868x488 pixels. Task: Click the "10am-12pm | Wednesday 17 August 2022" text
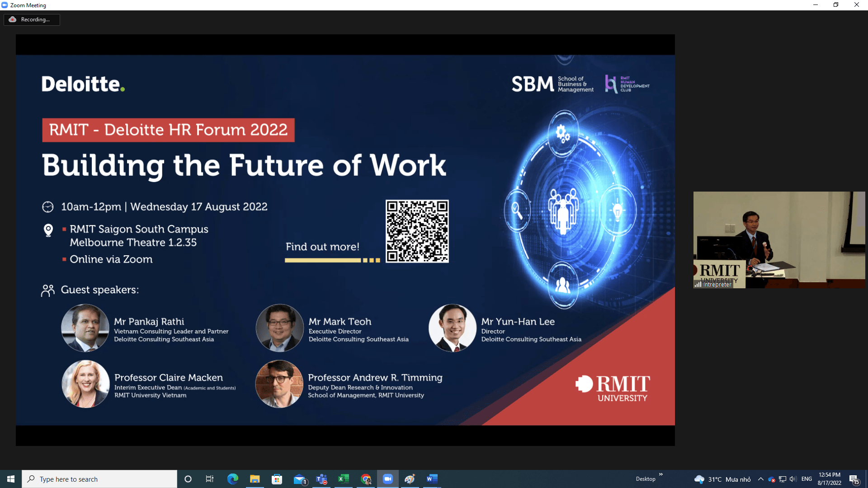[164, 207]
